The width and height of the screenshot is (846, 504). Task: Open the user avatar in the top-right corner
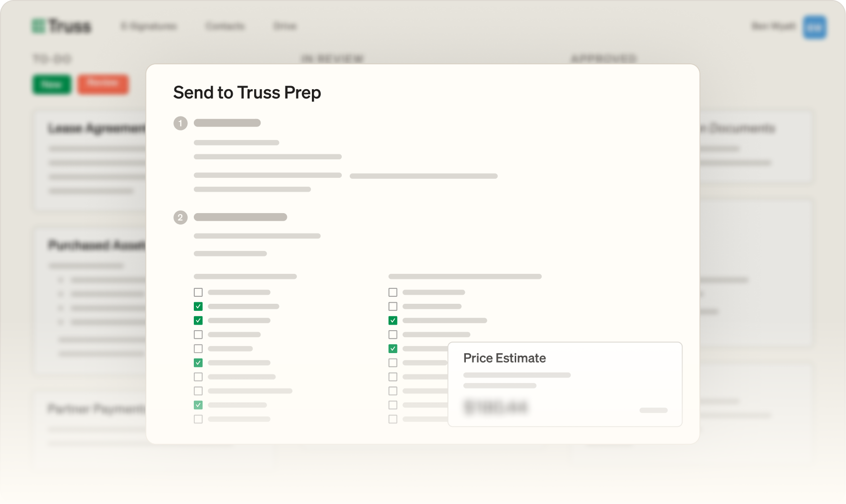click(x=815, y=27)
